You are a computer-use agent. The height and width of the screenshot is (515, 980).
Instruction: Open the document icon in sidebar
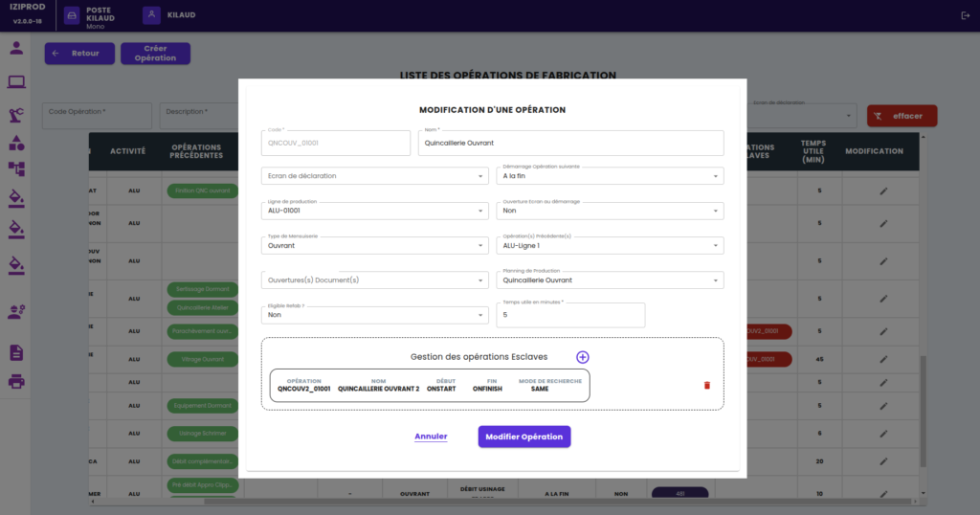(x=16, y=353)
